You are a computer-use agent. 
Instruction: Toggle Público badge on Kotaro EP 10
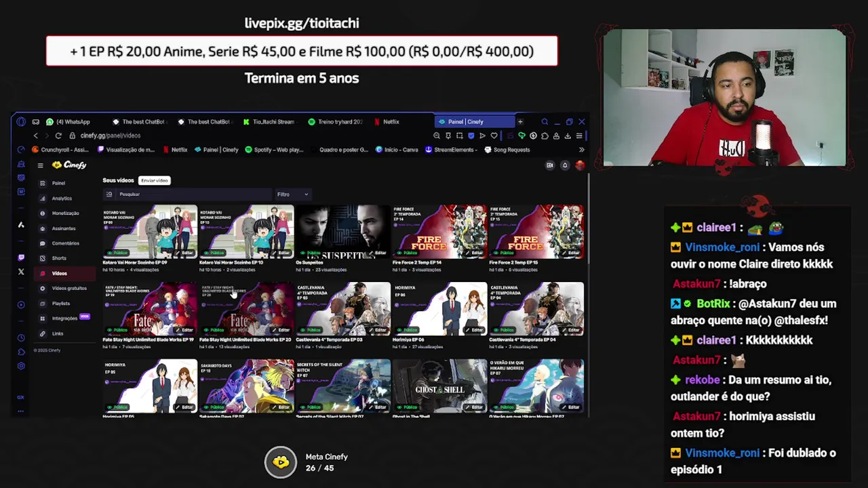tap(215, 253)
